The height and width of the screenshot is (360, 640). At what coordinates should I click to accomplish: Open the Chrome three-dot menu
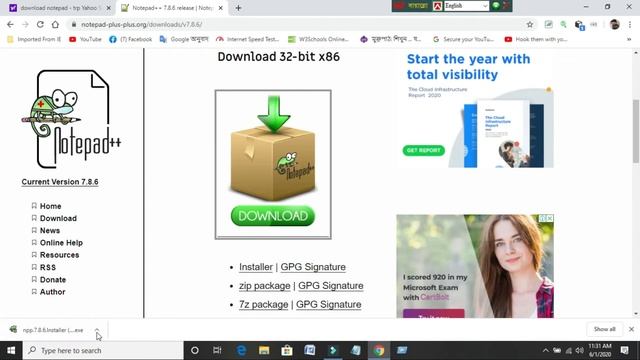tap(631, 24)
